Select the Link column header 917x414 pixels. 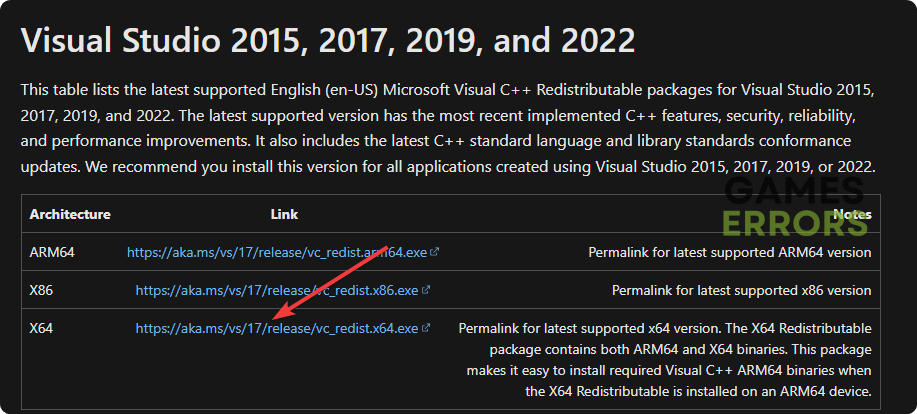pyautogui.click(x=284, y=214)
